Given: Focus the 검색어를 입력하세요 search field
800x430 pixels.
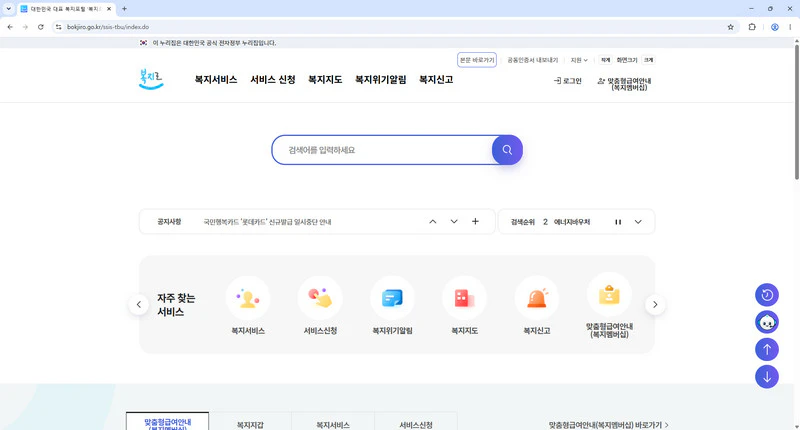Looking at the screenshot, I should (x=383, y=150).
